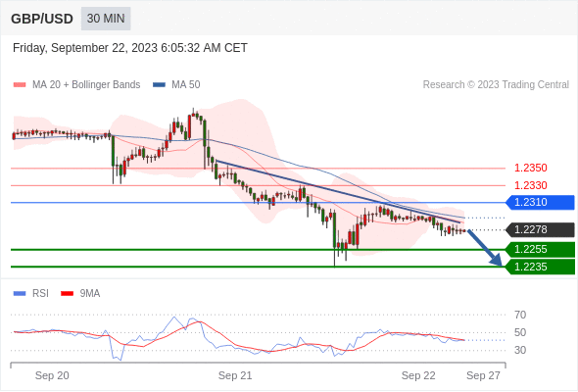Click the RSI 50 level label
This screenshot has width=578, height=392.
click(520, 332)
